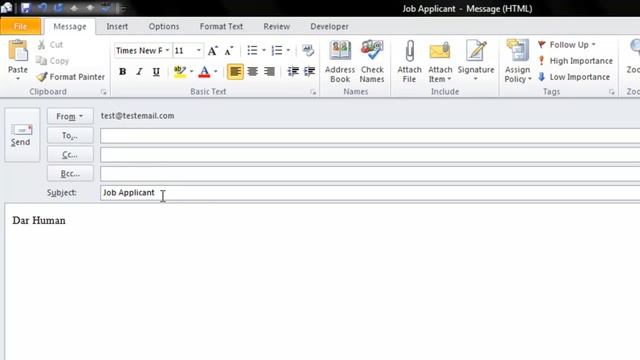Run Check Names

372,61
